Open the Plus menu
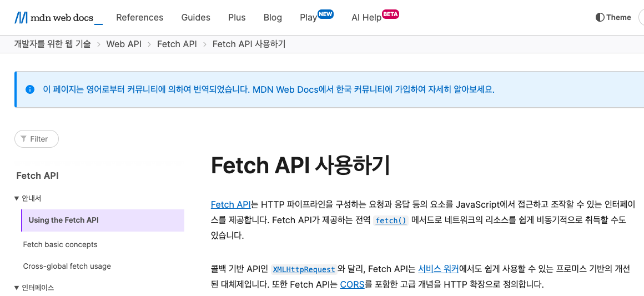The height and width of the screenshot is (296, 644). pyautogui.click(x=237, y=17)
